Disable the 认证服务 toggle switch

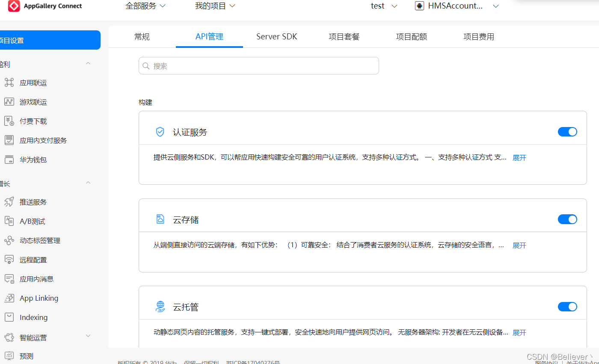[x=567, y=132]
